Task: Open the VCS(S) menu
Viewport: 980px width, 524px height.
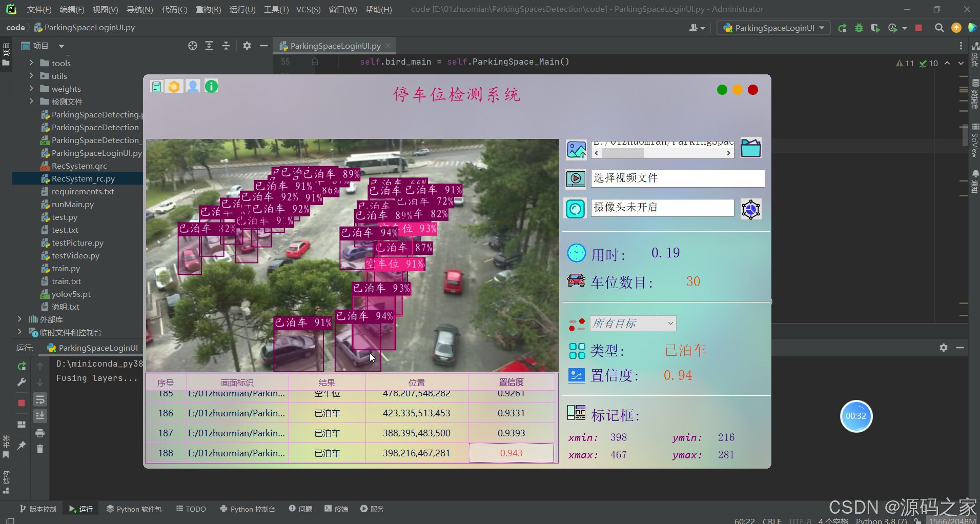Action: pos(308,9)
